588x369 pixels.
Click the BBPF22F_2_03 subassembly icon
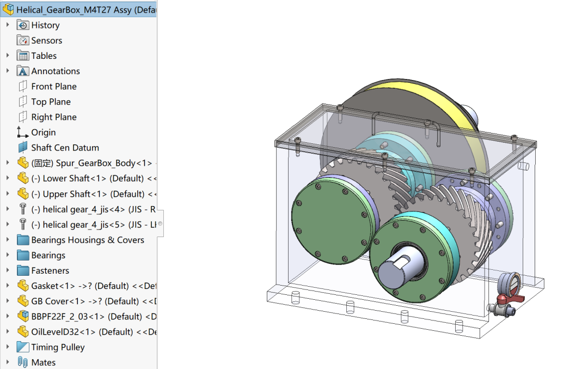pyautogui.click(x=23, y=317)
